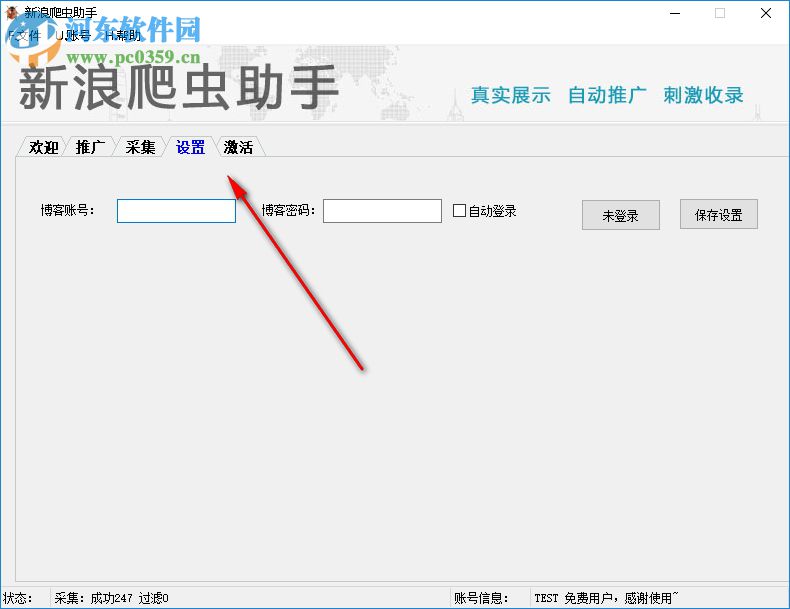Minimize the 新浪爬虫助手 window
Screen dimensions: 790x609
[675, 14]
